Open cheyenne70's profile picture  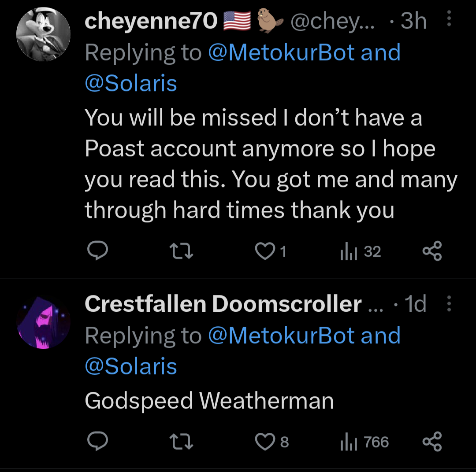43,34
